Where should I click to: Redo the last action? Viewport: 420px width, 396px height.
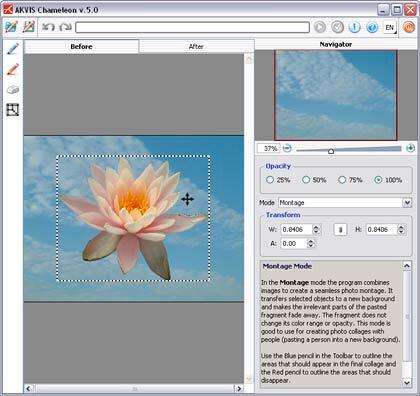pos(65,27)
